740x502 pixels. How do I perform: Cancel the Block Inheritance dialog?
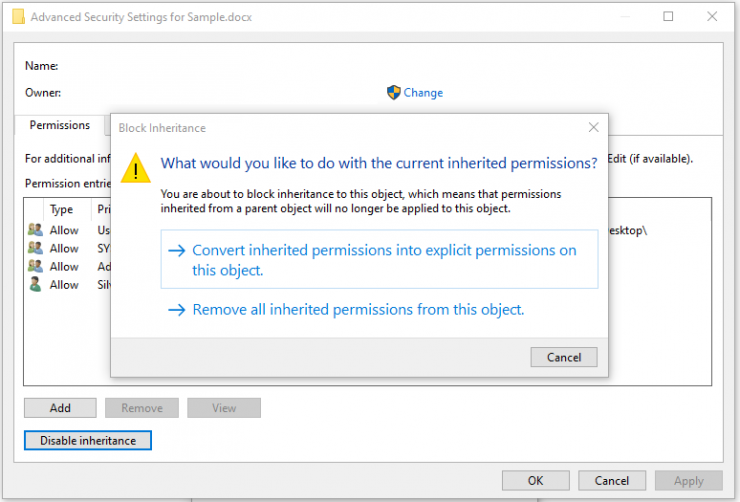(x=563, y=357)
